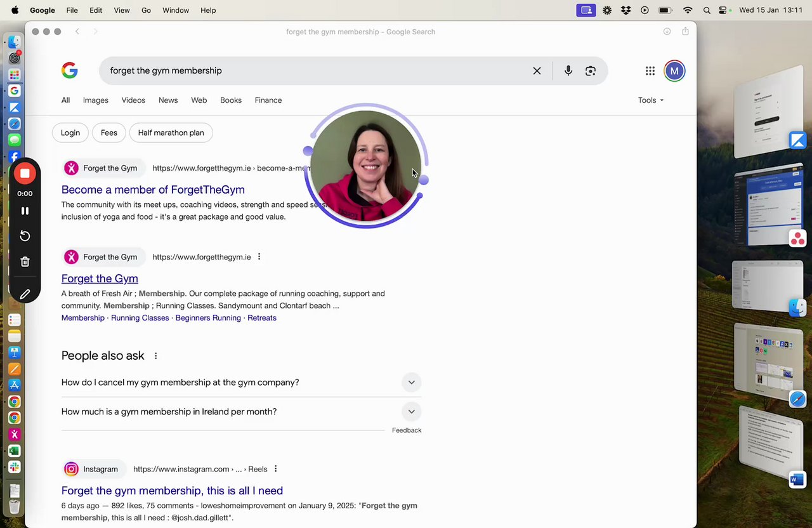Select the Login filter chip
This screenshot has width=812, height=528.
(x=70, y=133)
